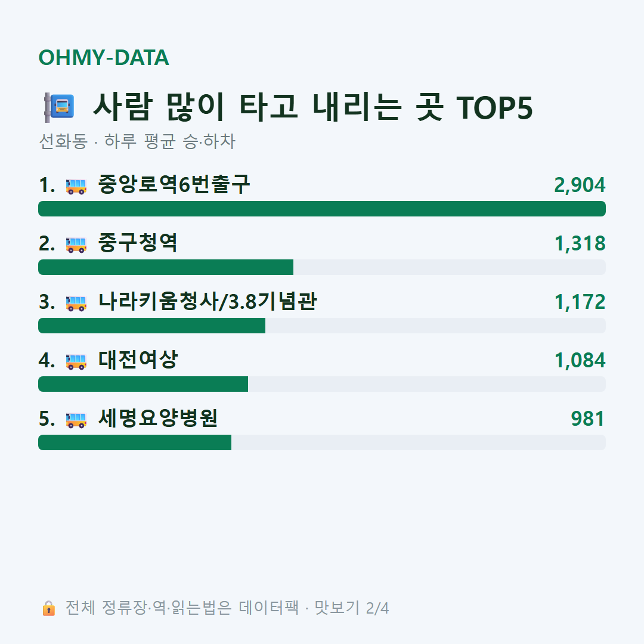Click the progress bar under 세명요양병원
The height and width of the screenshot is (644, 644).
pos(322,442)
